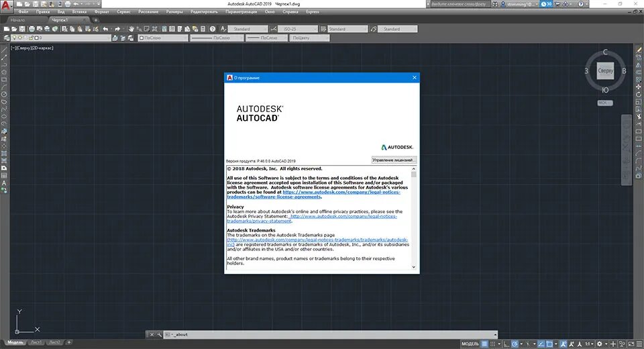Viewport: 644px width, 349px height.
Task: Open the Рисование menu
Action: pyautogui.click(x=148, y=12)
